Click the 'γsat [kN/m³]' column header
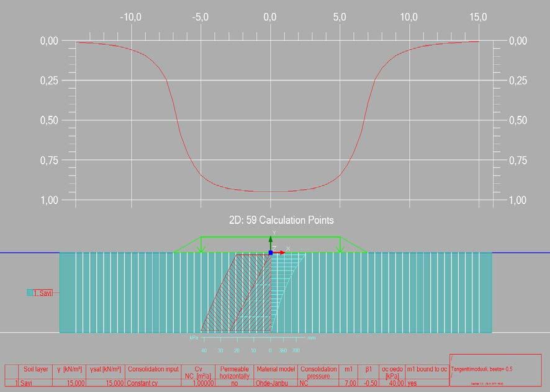The height and width of the screenshot is (392, 550). click(x=106, y=369)
